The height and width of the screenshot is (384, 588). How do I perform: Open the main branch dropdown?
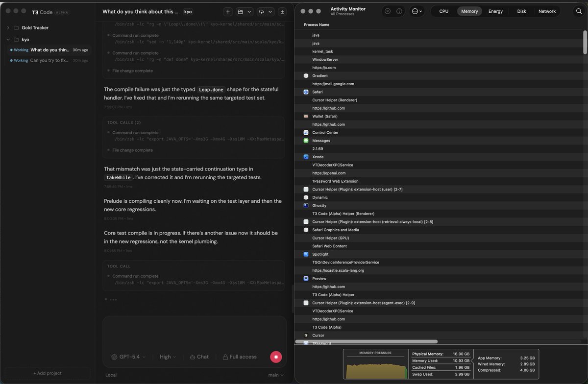(x=276, y=375)
